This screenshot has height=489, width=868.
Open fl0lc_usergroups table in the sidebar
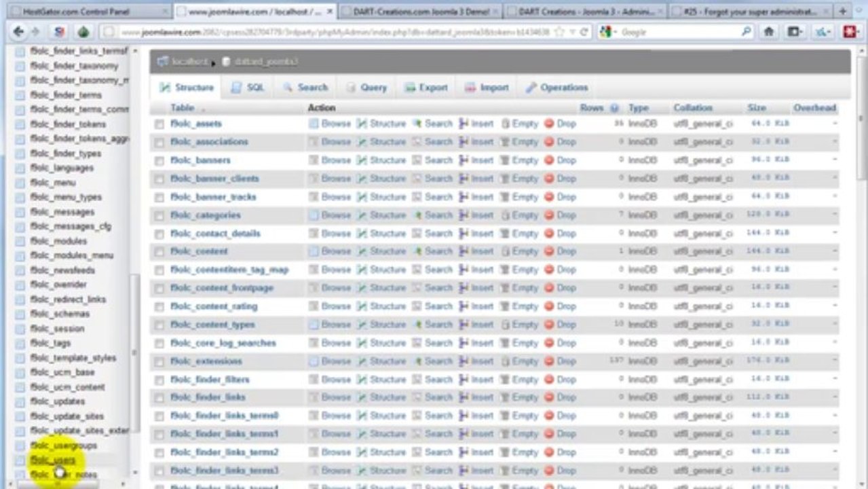64,446
